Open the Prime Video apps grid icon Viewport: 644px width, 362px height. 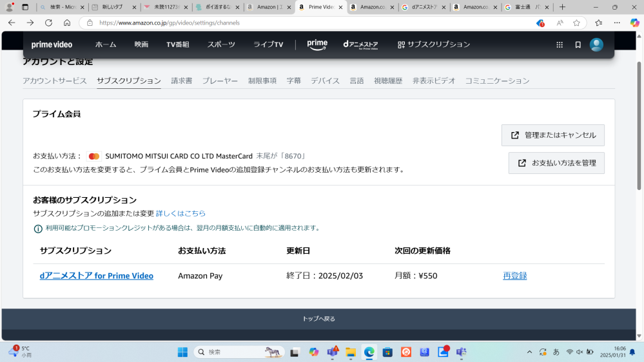560,44
